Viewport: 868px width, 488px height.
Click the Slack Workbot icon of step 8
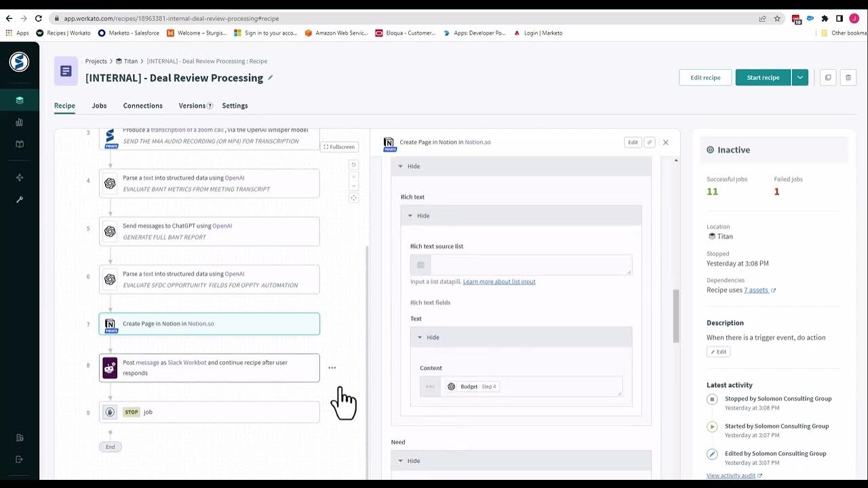click(x=110, y=367)
